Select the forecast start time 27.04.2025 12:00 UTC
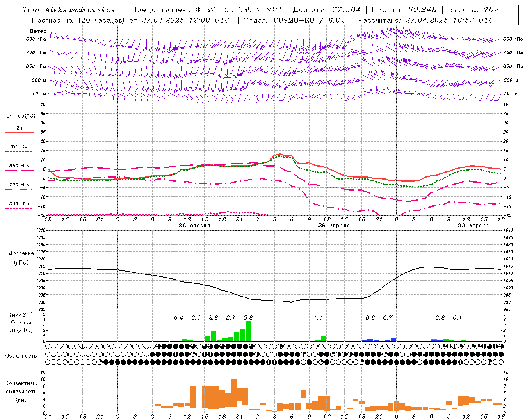This screenshot has height=420, width=525. pos(185,20)
